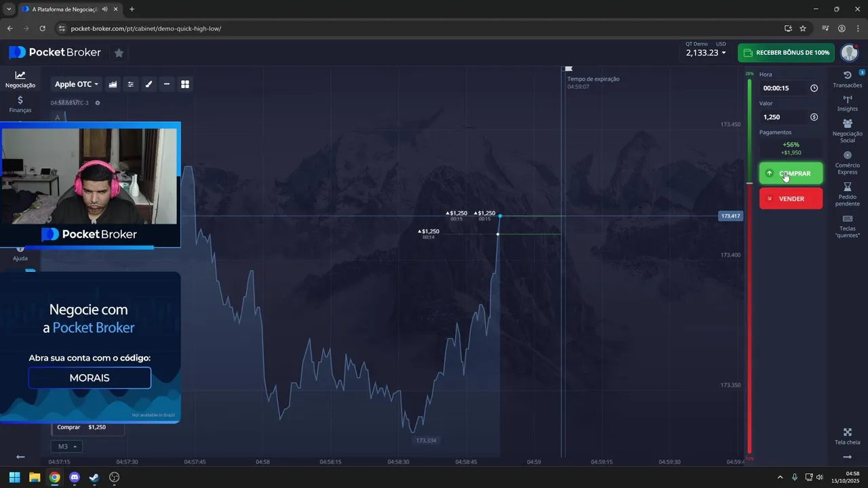The width and height of the screenshot is (868, 488).
Task: Open OBS Studio from taskbar
Action: [x=115, y=477]
